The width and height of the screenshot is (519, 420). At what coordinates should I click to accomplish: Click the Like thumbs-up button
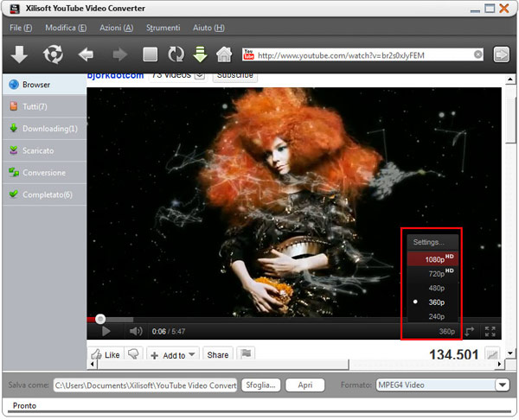(x=106, y=353)
